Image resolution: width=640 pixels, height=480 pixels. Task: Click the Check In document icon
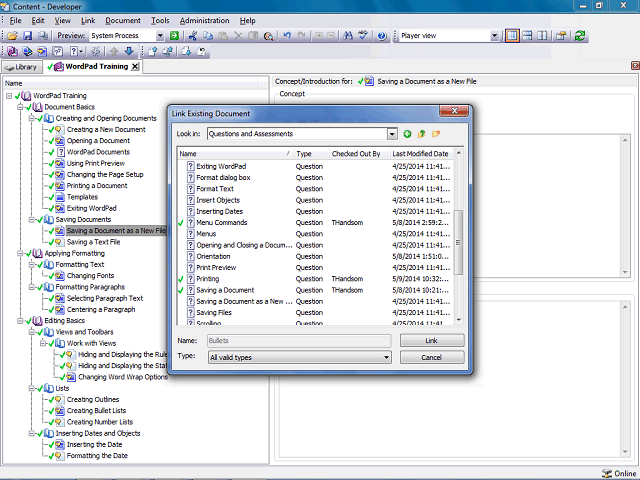tap(153, 51)
